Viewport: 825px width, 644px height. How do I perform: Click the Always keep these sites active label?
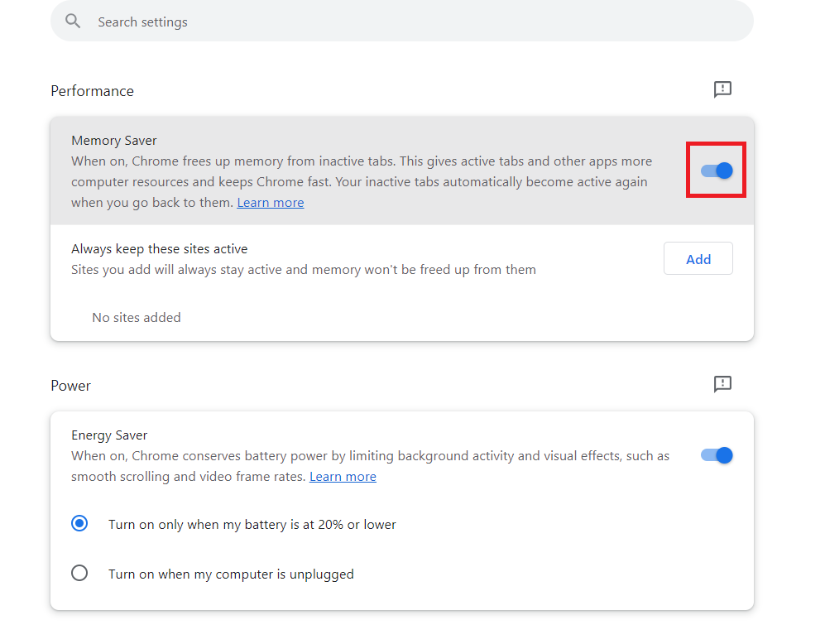(x=159, y=249)
